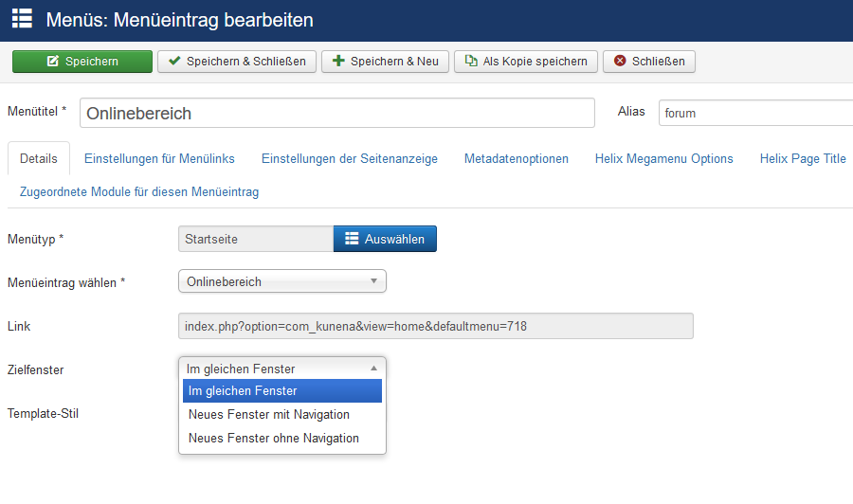Click the Menütitel field with Onlinebereich
This screenshot has height=504, width=853.
click(x=337, y=113)
